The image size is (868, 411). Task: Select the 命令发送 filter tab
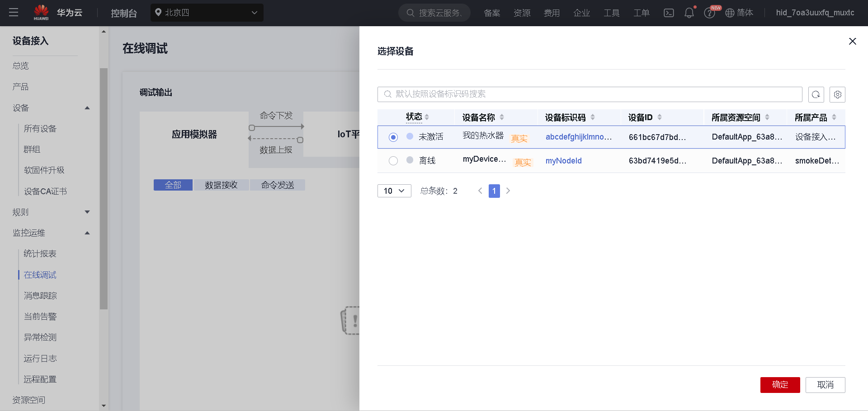(278, 185)
